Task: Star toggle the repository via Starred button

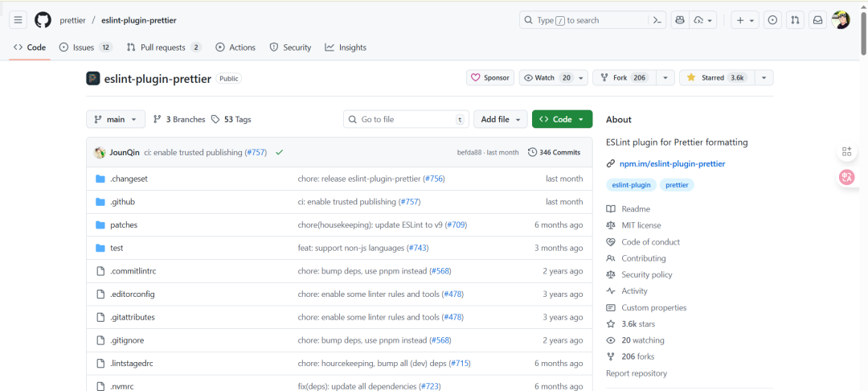Action: tap(716, 78)
